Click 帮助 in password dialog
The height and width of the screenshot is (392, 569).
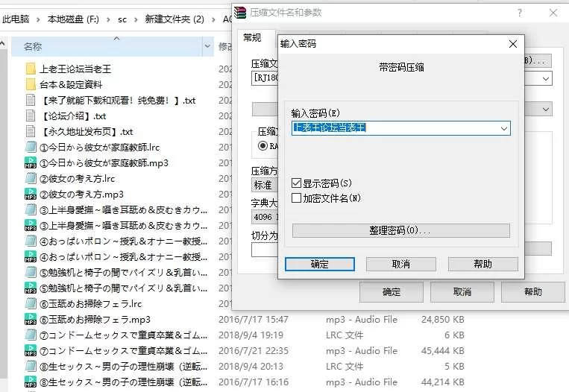click(483, 265)
